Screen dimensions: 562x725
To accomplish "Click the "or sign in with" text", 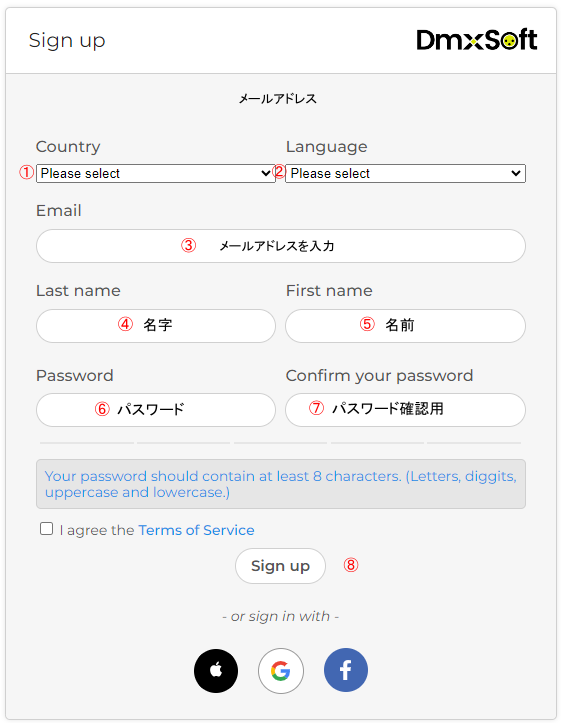I will (280, 616).
